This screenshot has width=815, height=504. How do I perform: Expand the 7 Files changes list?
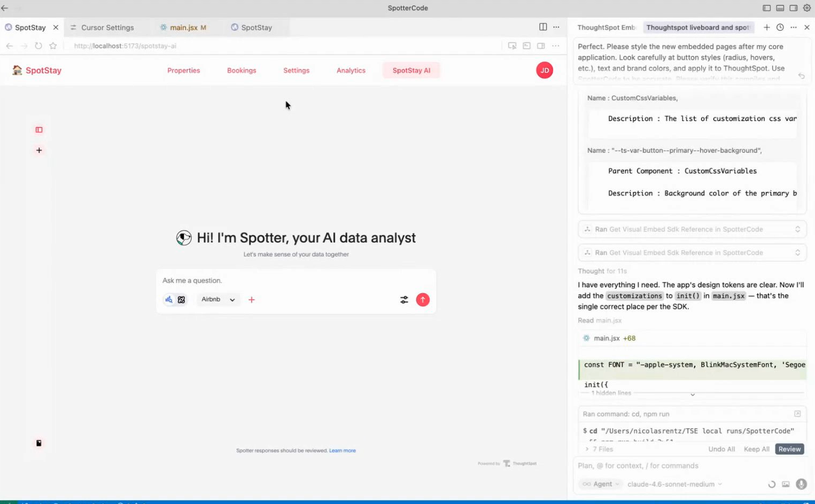click(599, 449)
